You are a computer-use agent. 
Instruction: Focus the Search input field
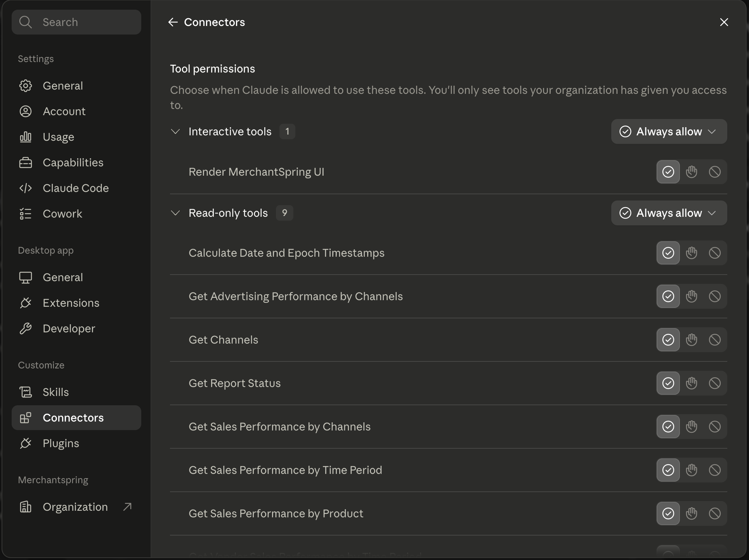click(76, 22)
